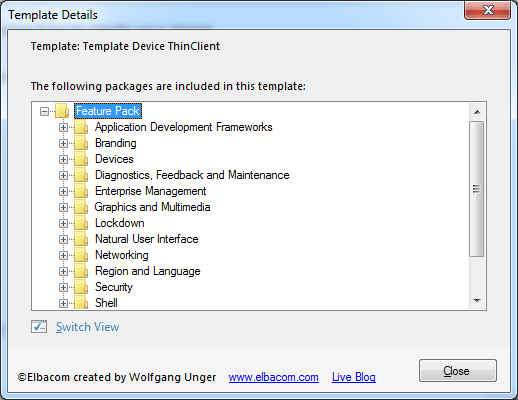Expand the Graphics and Multimedia node
This screenshot has width=518, height=400.
point(63,207)
